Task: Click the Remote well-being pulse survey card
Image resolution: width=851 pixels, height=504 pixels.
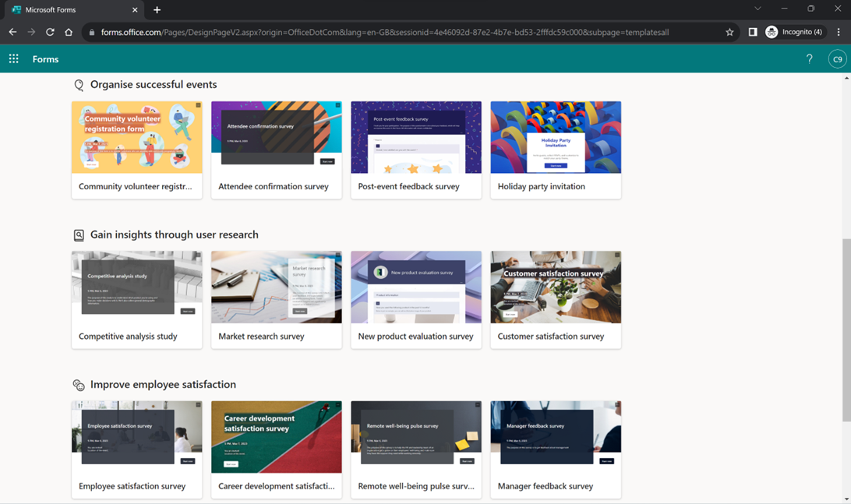Action: point(416,449)
